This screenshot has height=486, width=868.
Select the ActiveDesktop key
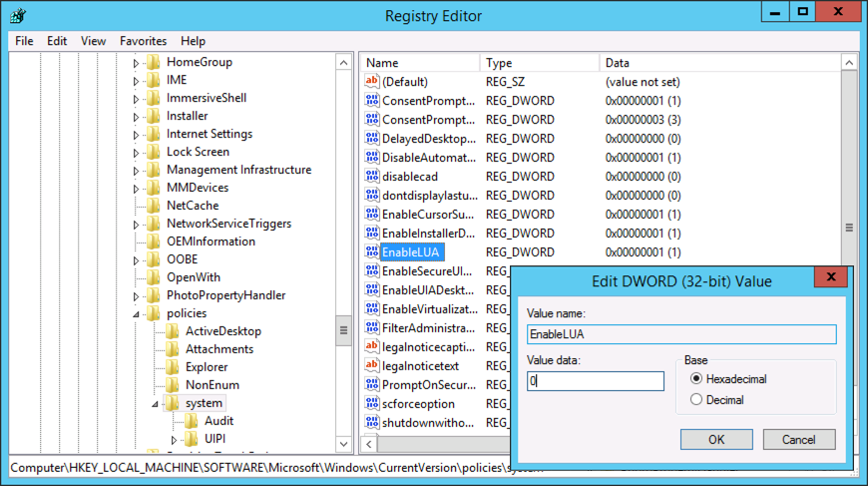[223, 331]
